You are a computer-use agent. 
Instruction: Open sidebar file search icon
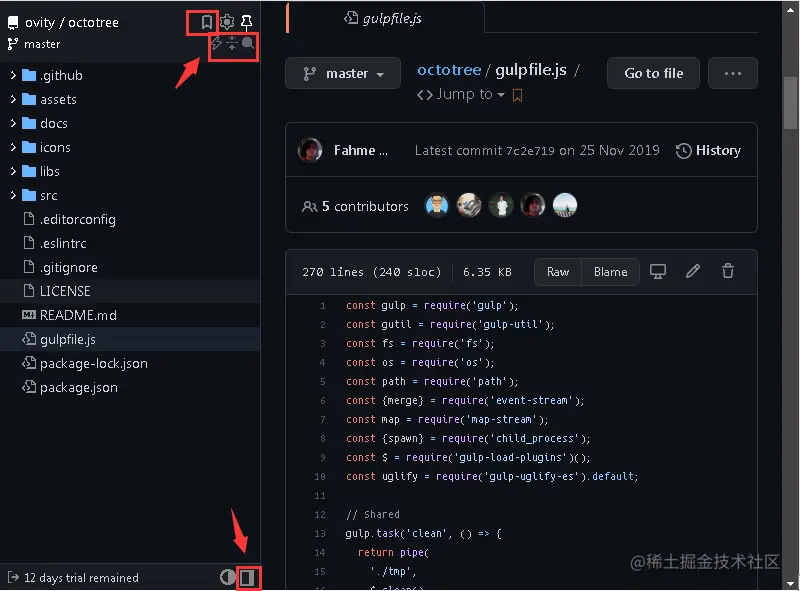[248, 43]
